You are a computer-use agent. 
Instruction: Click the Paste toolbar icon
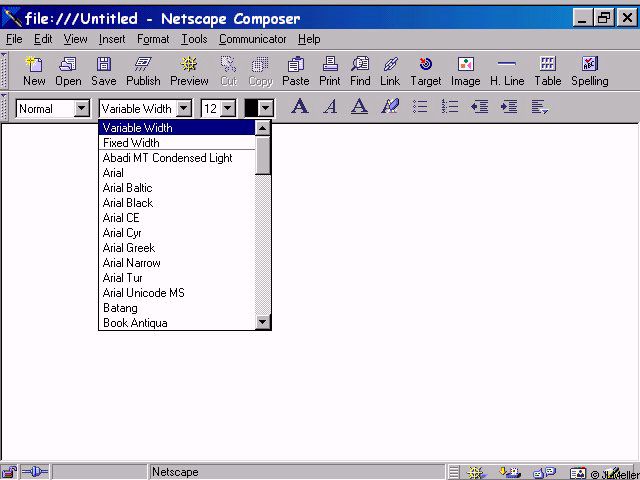pyautogui.click(x=296, y=71)
